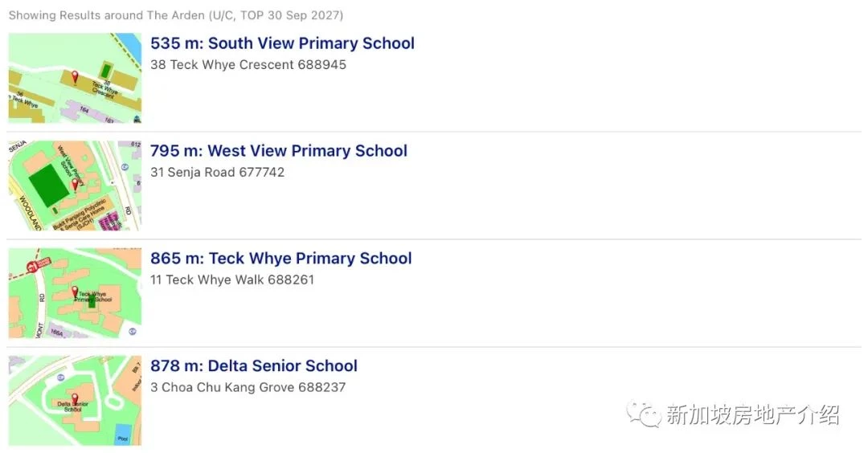Click the Showing Results around The Arden header
The image size is (868, 453).
(176, 15)
